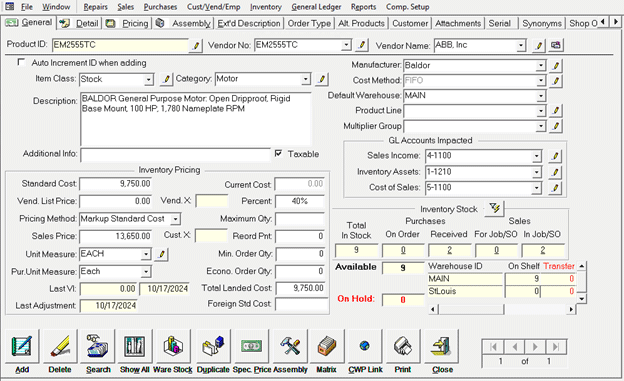Screen dimensions: 624x381
Task: Click the Sales Price field
Action: tap(115, 236)
